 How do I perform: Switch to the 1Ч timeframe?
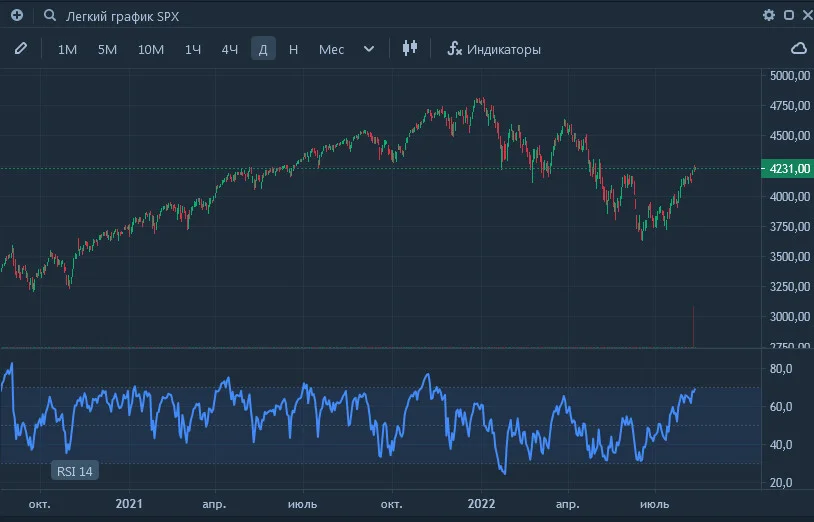coord(193,49)
